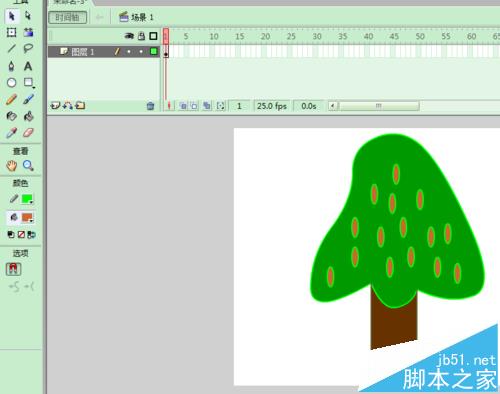Select the Subselection tool
Screen dimensions: 500x394
(28, 16)
